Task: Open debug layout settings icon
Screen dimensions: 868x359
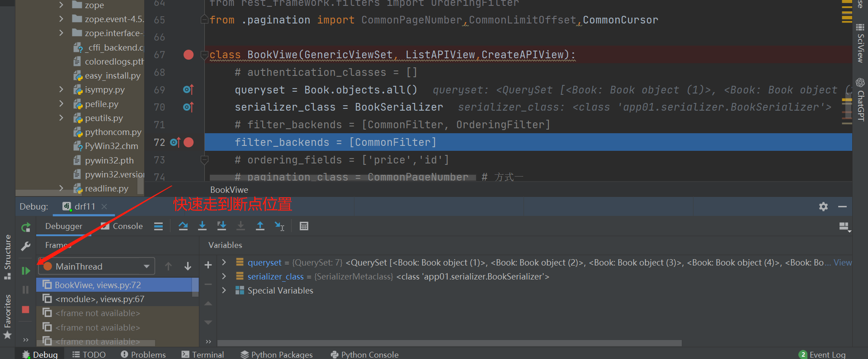Action: click(x=844, y=227)
